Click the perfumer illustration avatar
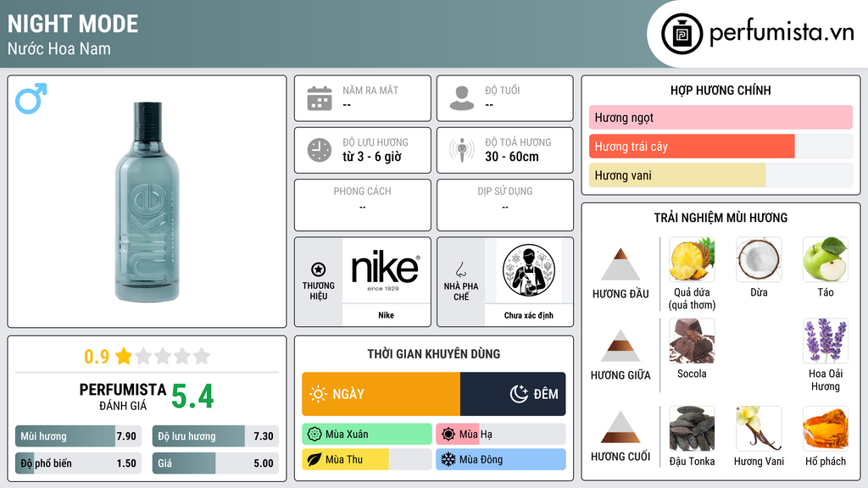This screenshot has height=488, width=868. [x=529, y=270]
